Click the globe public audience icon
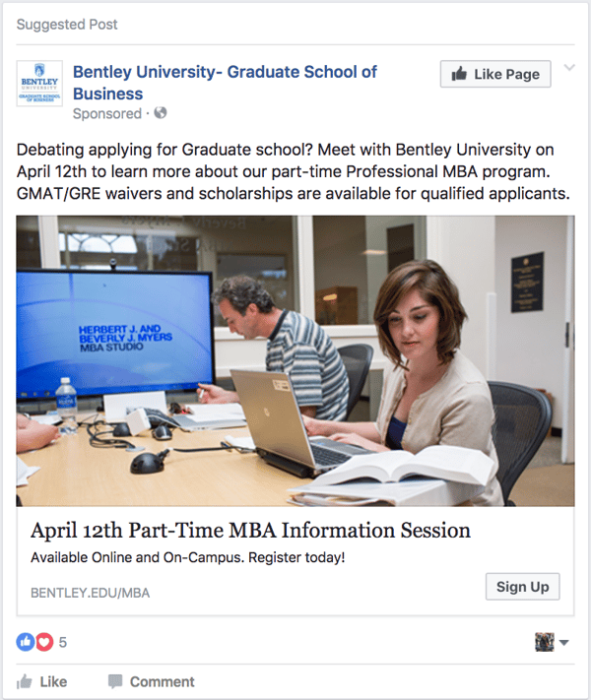The width and height of the screenshot is (591, 700). 161,113
